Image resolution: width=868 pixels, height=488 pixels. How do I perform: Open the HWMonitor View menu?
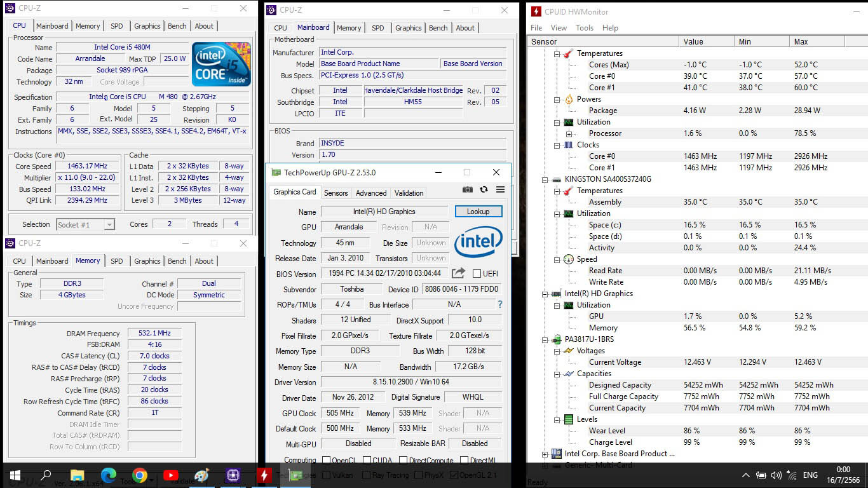point(559,28)
